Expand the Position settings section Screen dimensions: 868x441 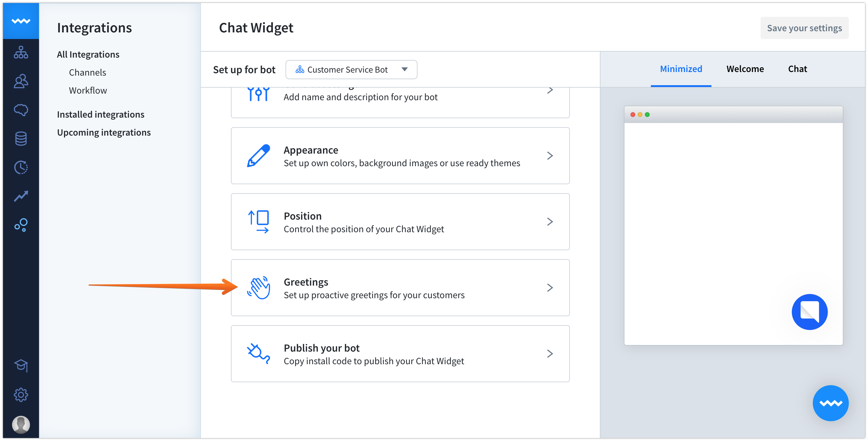click(400, 222)
